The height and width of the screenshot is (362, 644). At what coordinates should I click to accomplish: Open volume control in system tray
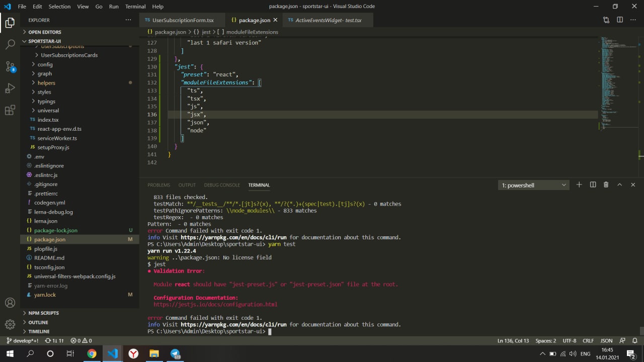point(573,354)
